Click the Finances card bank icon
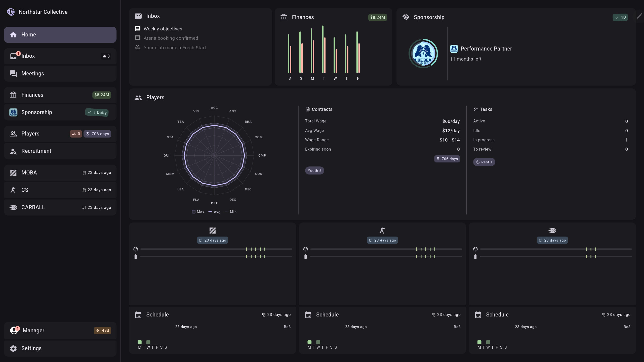Screen dimensions: 644x362 pyautogui.click(x=284, y=17)
